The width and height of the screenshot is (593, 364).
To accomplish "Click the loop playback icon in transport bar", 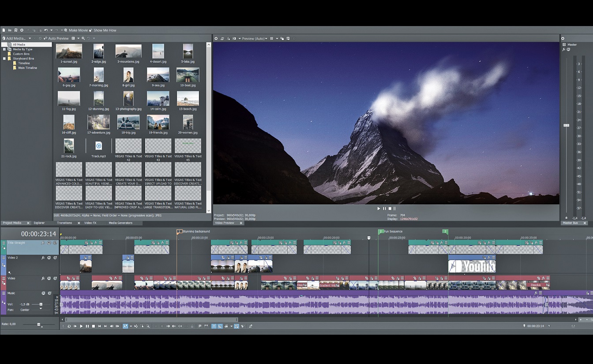I will pyautogui.click(x=69, y=326).
